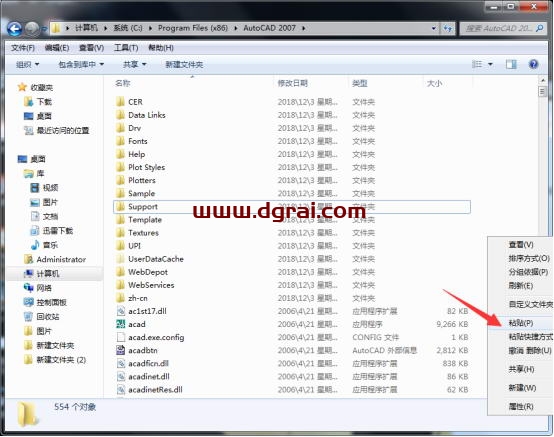Click the Favorites star icon in sidebar

22,87
